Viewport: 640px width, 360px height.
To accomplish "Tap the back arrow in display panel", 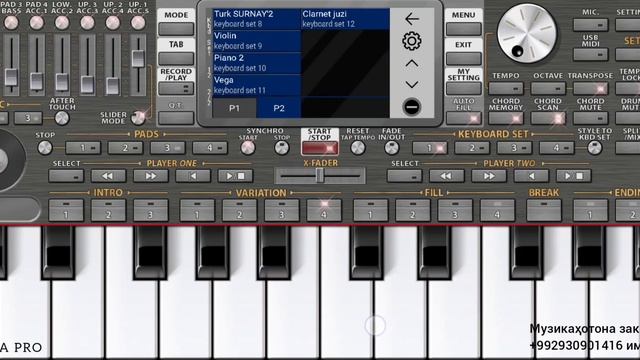I will (x=412, y=19).
